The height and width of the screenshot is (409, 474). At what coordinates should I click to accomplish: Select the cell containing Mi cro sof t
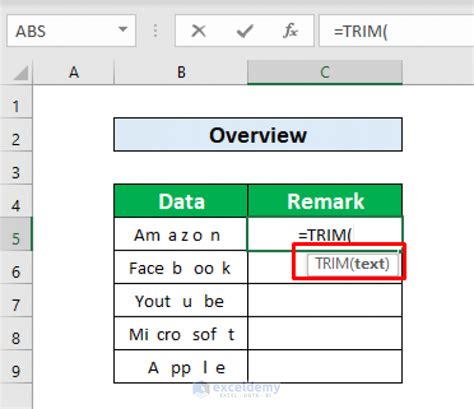(181, 333)
